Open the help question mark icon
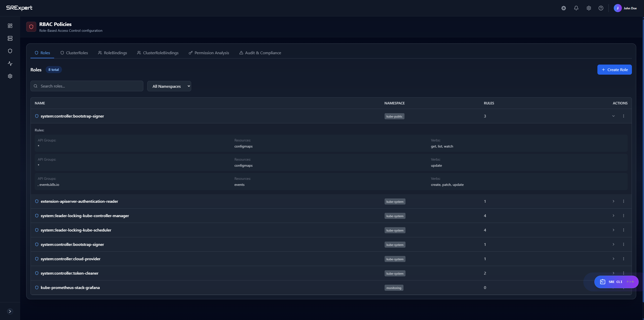Viewport: 644px width, 320px height. pos(601,8)
